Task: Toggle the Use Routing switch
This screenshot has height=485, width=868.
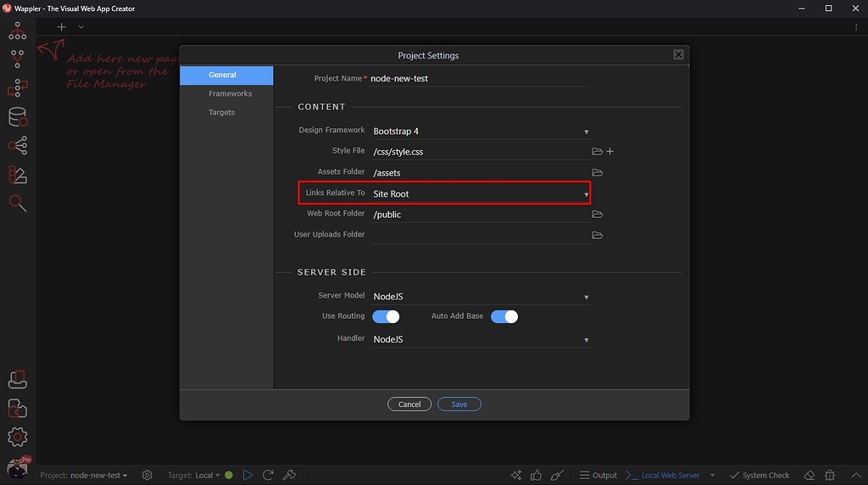Action: pos(386,316)
